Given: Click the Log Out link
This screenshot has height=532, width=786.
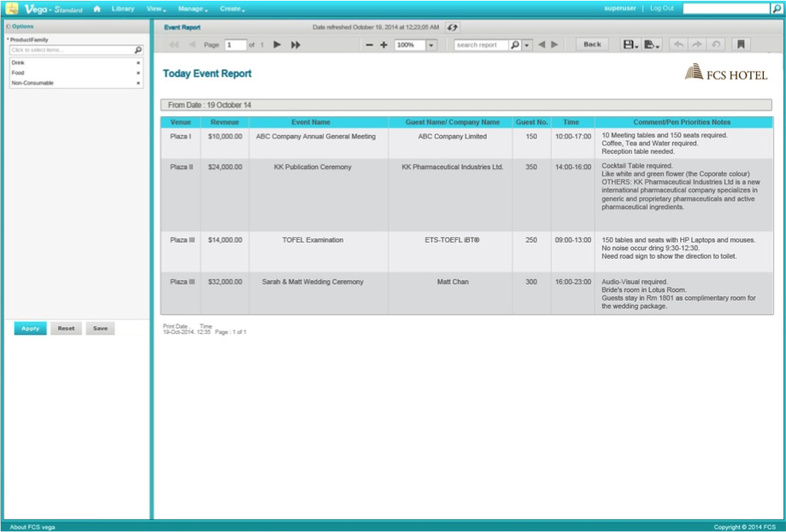Looking at the screenshot, I should point(661,9).
